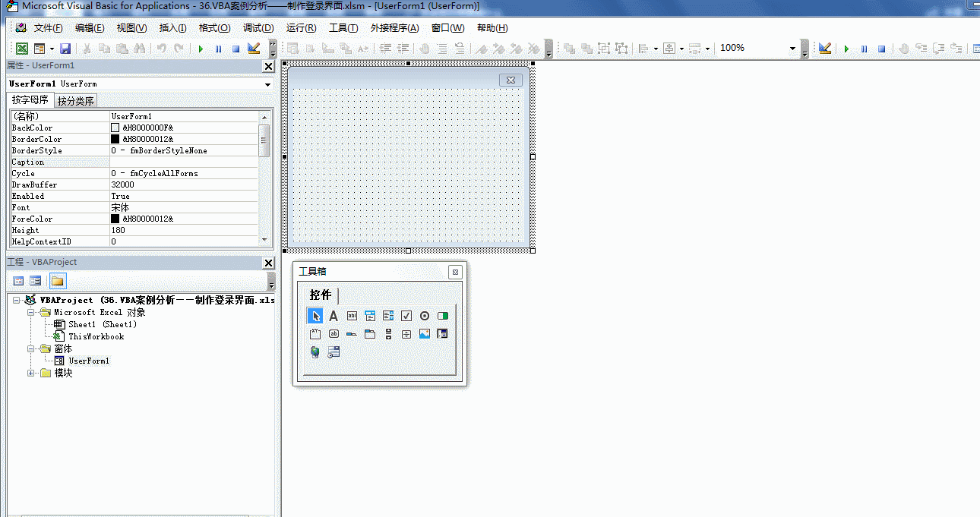Open Find with the binoculars icon
The height and width of the screenshot is (517, 980).
[139, 49]
